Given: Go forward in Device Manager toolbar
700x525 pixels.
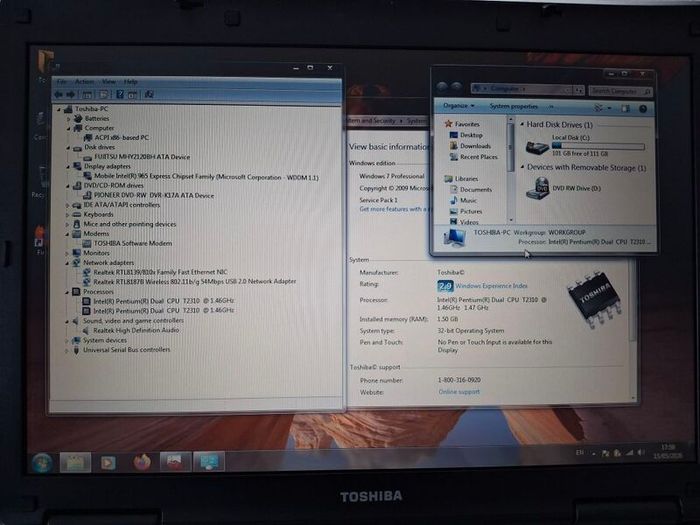Looking at the screenshot, I should (71, 94).
